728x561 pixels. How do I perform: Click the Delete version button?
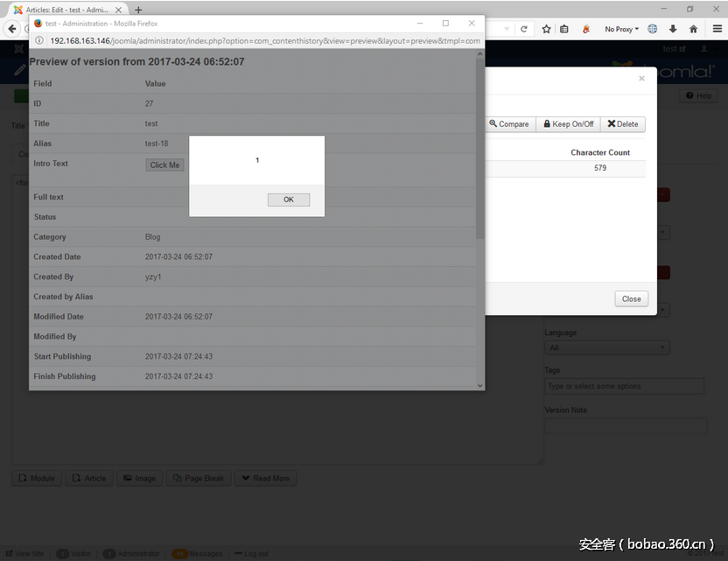[x=623, y=124]
